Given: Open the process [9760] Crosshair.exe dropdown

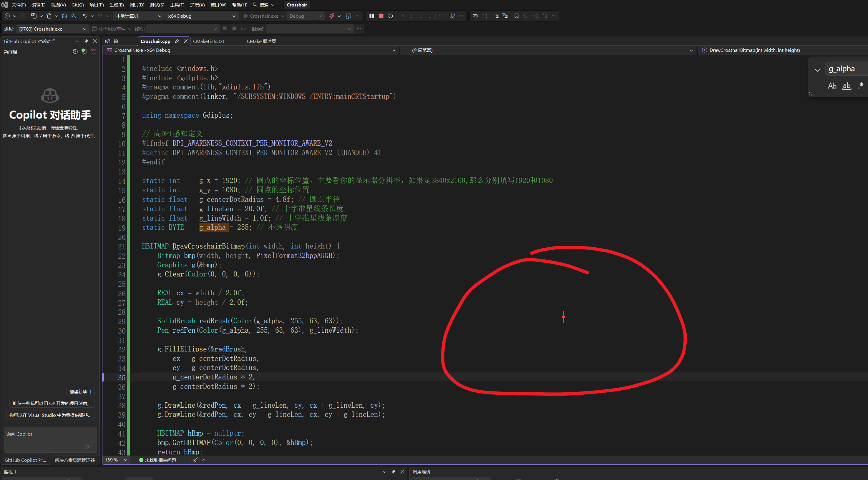Looking at the screenshot, I should 53,29.
